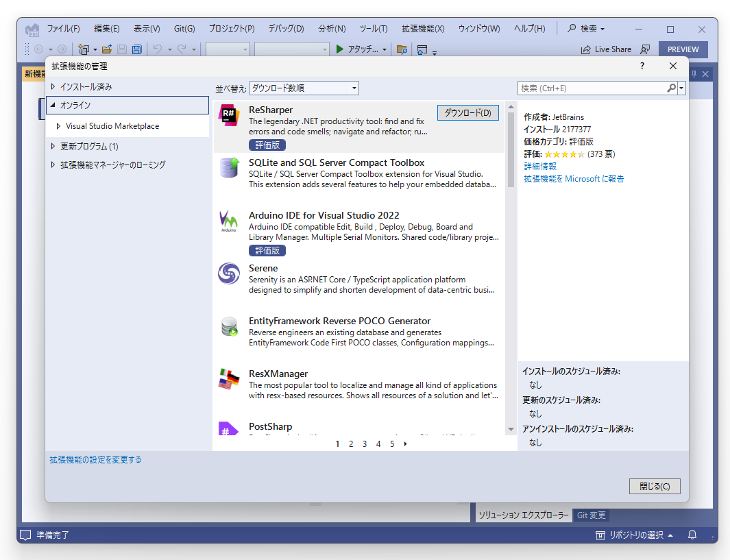This screenshot has width=730, height=560.
Task: Click the open file folder icon
Action: (x=107, y=49)
